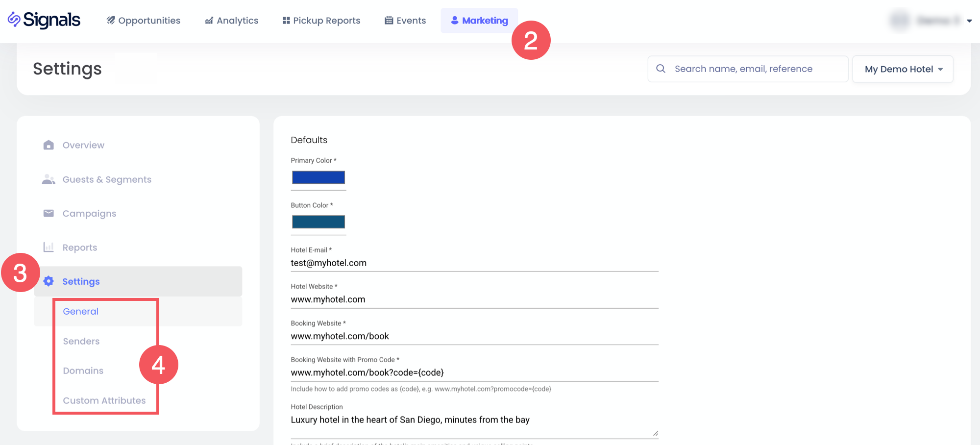The height and width of the screenshot is (445, 980).
Task: Open Custom Attributes settings
Action: click(x=104, y=400)
